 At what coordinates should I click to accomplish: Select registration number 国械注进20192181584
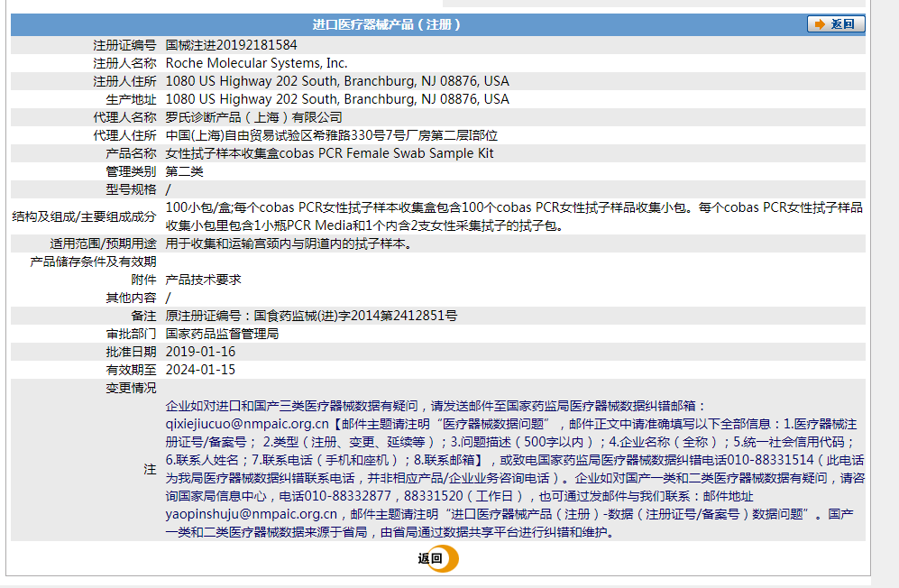coord(231,45)
